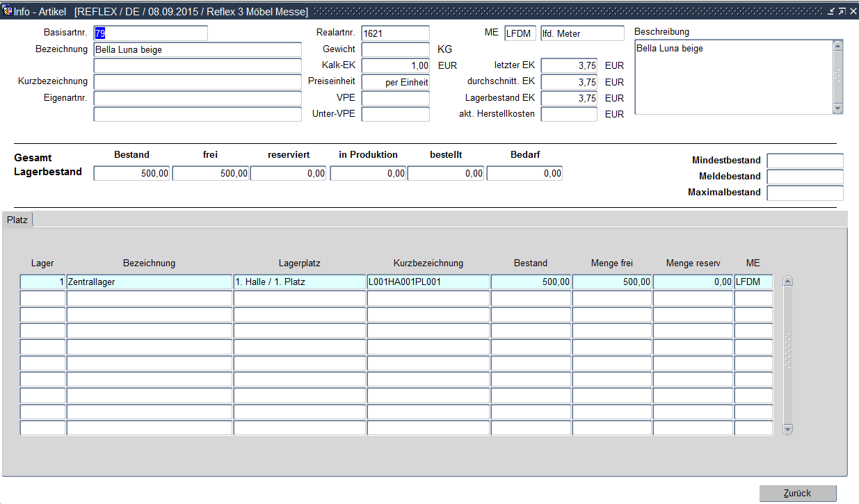Select the Zentrallager row in the table
859x504 pixels.
[x=149, y=282]
